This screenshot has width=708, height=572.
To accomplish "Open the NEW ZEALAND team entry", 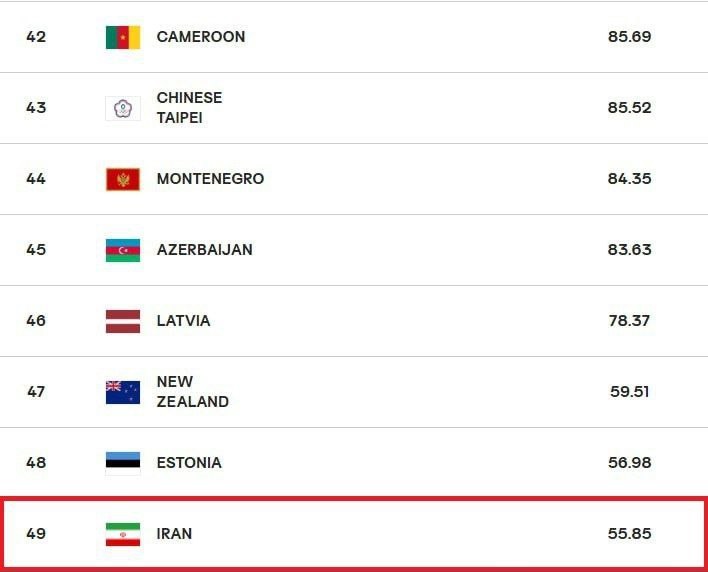I will pyautogui.click(x=193, y=391).
